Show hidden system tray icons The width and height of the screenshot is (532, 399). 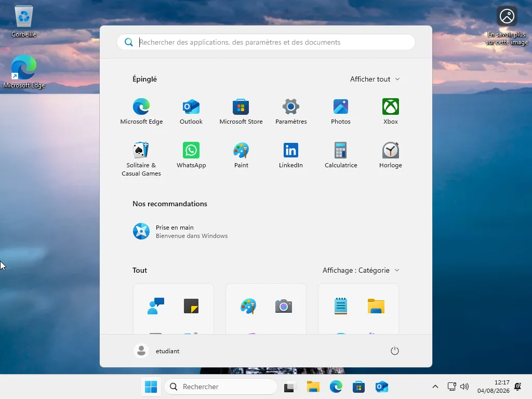click(x=435, y=387)
